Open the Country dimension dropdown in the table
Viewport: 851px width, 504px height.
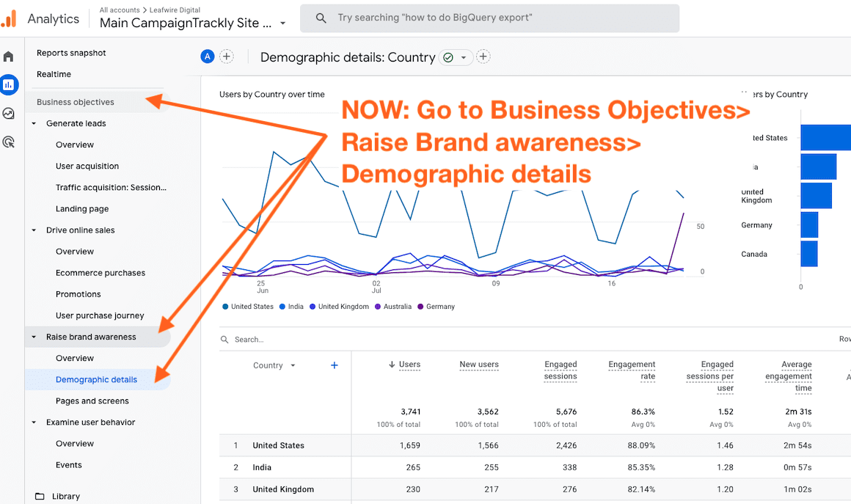(x=274, y=365)
